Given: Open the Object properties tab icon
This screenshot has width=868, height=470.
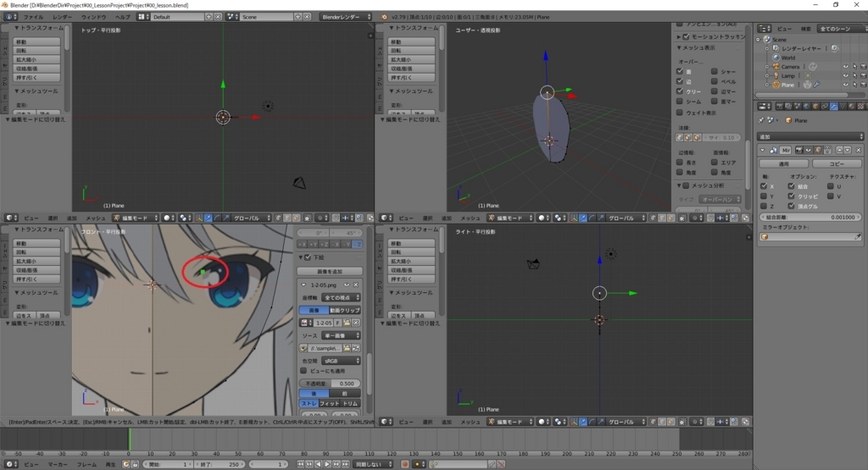Looking at the screenshot, I should coord(815,106).
